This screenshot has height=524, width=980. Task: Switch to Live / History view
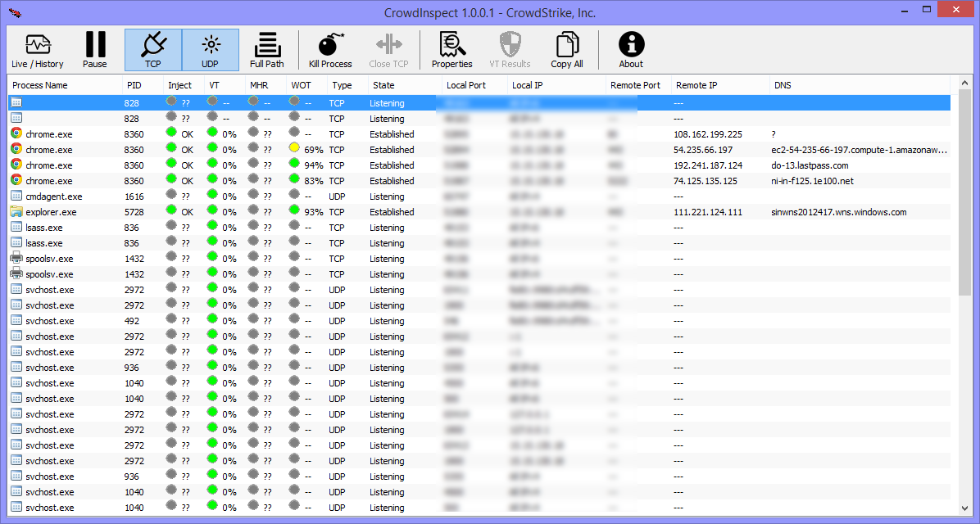pyautogui.click(x=38, y=50)
